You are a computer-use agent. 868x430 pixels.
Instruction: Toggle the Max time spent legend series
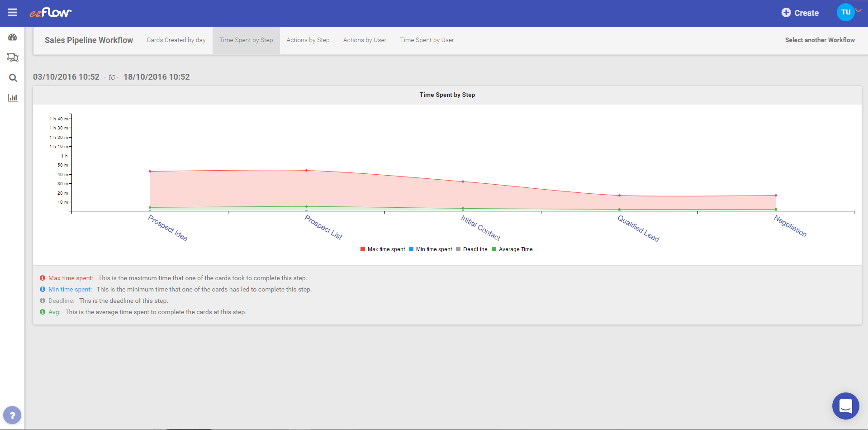tap(382, 249)
